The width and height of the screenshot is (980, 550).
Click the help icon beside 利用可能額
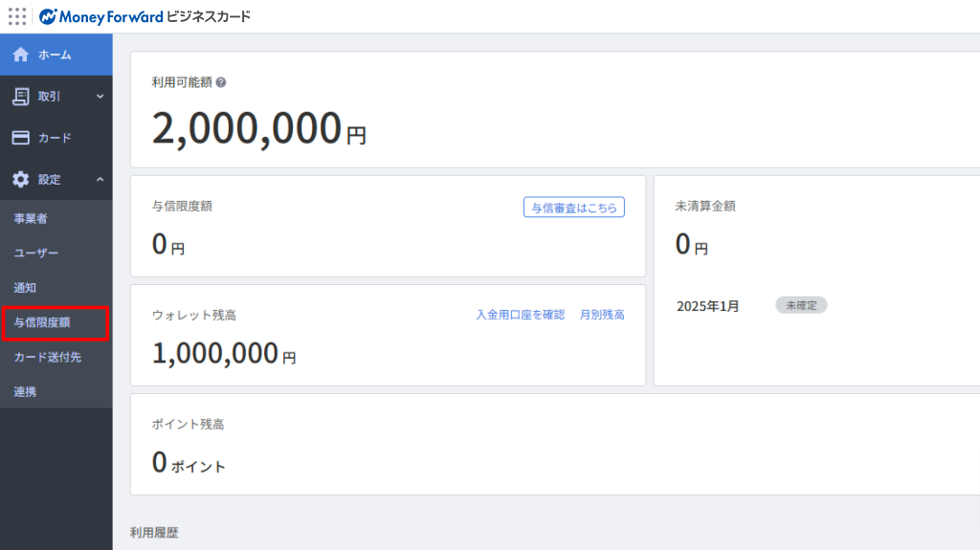[221, 82]
